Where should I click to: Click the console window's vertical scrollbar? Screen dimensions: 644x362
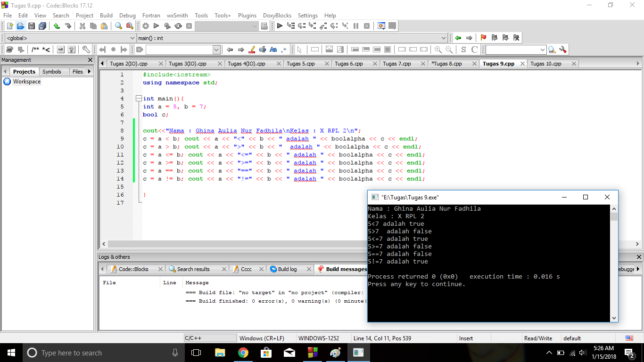coord(614,263)
